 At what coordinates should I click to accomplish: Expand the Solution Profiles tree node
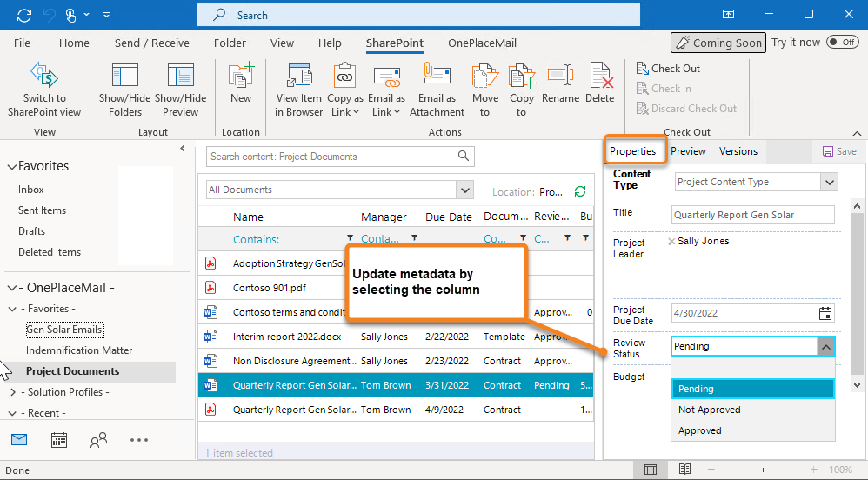[x=12, y=392]
